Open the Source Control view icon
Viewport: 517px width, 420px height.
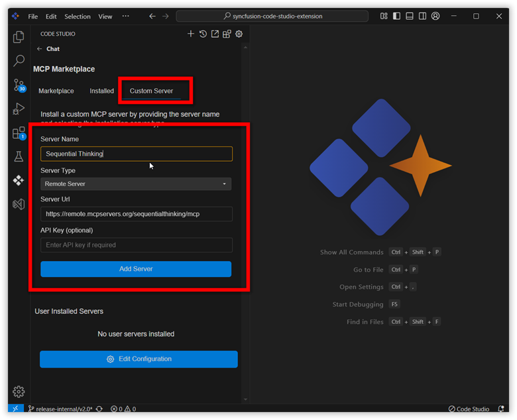pos(19,85)
